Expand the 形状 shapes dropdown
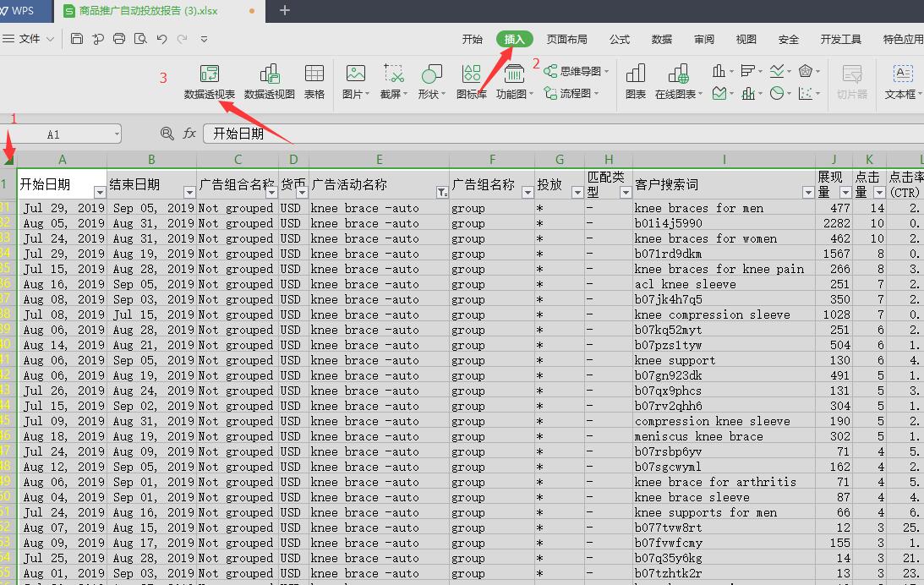 (x=444, y=95)
